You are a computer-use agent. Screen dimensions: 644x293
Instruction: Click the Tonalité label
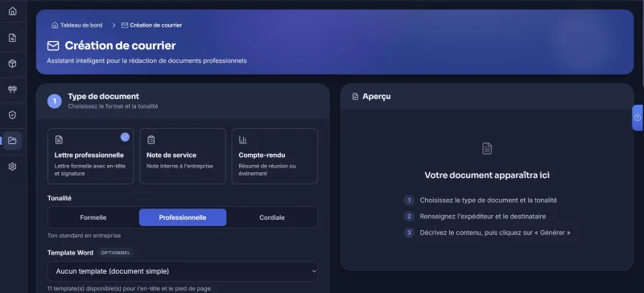(59, 198)
